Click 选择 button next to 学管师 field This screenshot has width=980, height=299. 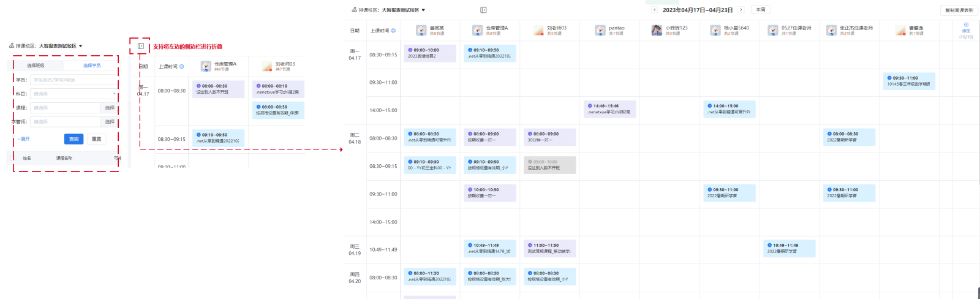110,122
